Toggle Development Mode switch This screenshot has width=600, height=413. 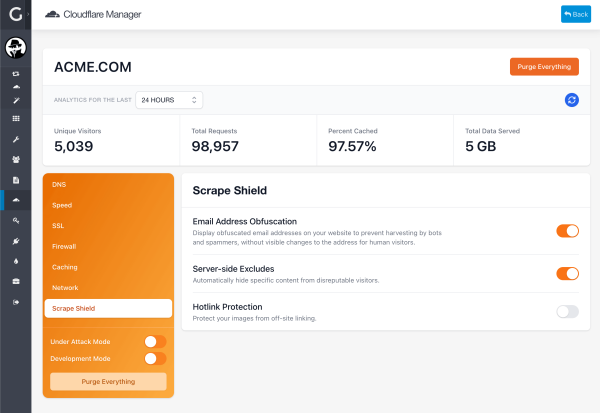pyautogui.click(x=155, y=359)
